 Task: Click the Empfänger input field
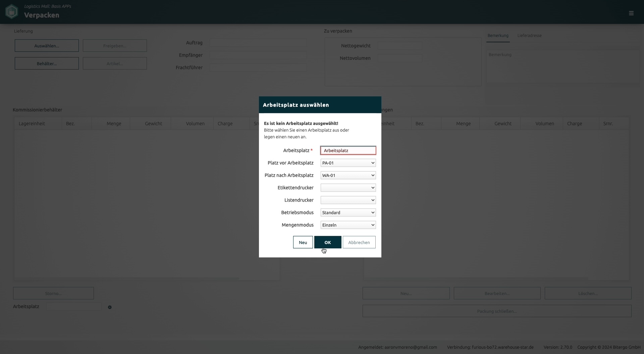tap(258, 55)
